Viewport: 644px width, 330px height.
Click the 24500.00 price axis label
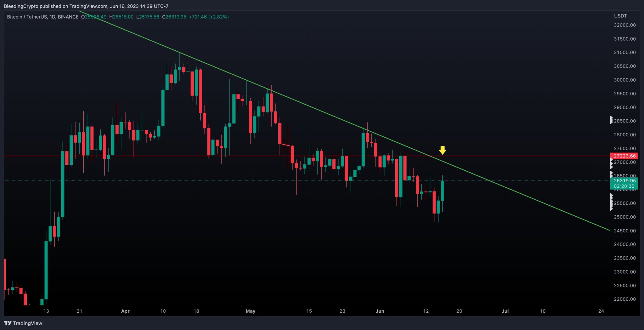click(x=625, y=231)
